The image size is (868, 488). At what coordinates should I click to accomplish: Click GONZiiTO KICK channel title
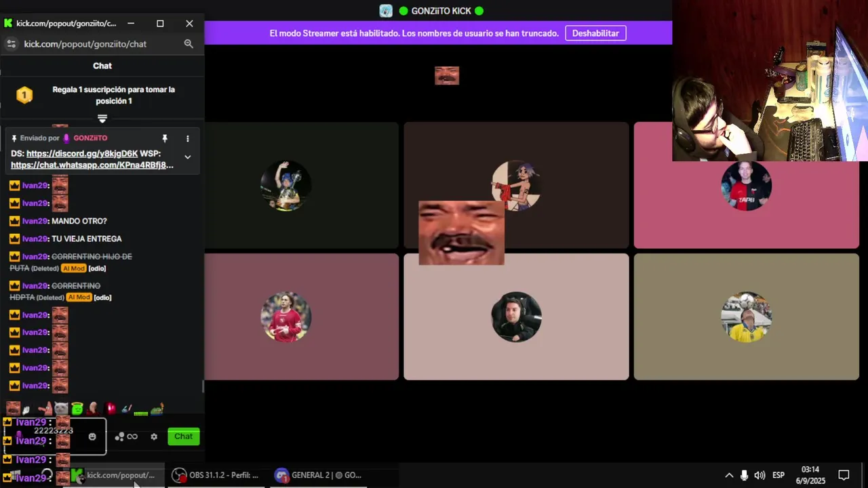pos(441,11)
